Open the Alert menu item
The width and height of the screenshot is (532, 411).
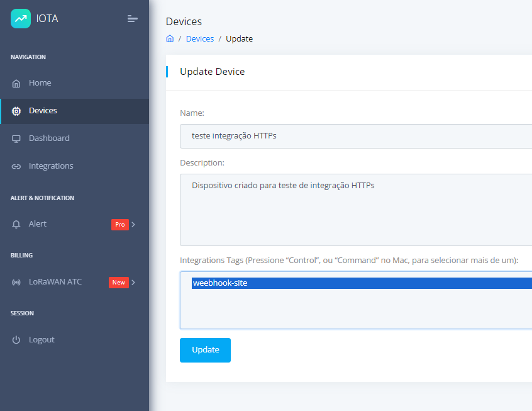(x=74, y=224)
